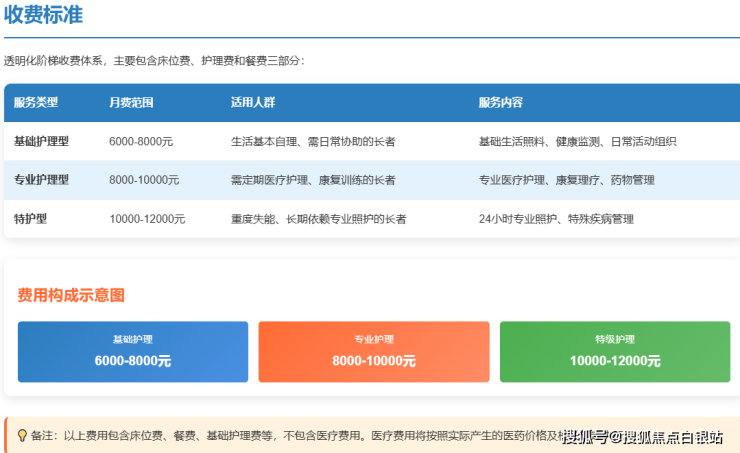Select the 特护型 row label
Screen dimensions: 740x453
[30, 219]
